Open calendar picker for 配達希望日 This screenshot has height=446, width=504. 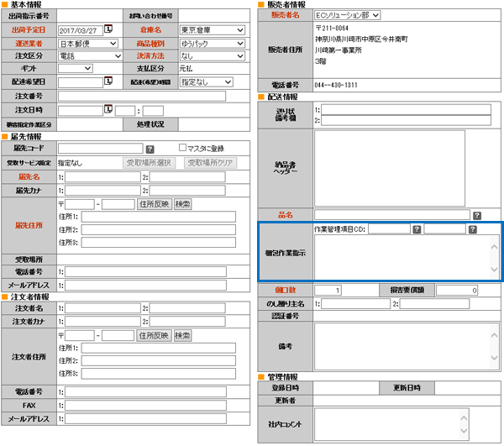click(x=108, y=81)
